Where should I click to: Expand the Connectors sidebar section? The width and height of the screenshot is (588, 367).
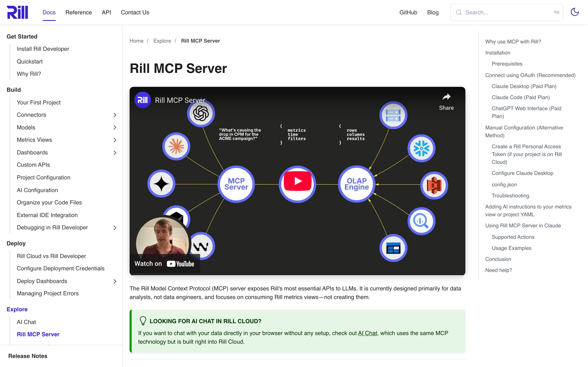click(115, 115)
